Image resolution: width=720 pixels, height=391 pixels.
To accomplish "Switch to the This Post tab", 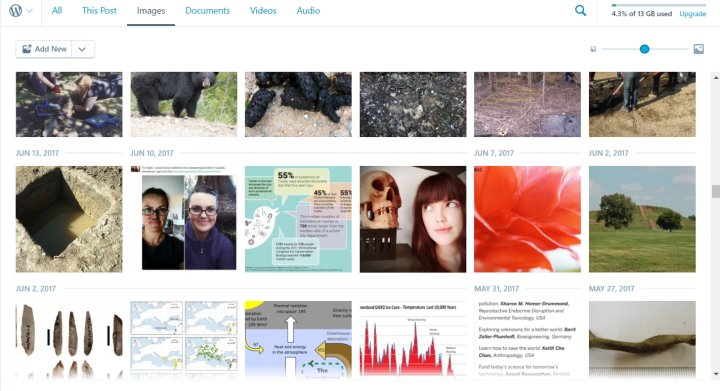I will click(x=99, y=11).
